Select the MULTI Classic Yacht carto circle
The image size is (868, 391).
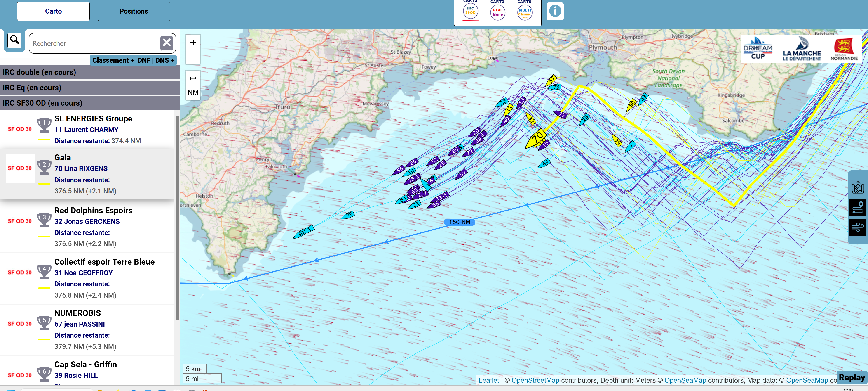(x=525, y=12)
